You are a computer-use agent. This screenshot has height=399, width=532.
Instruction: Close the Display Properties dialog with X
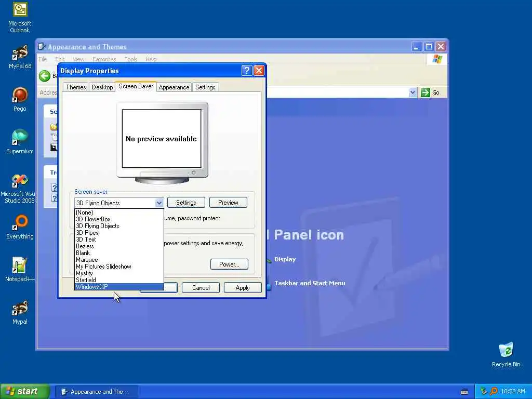pos(259,71)
